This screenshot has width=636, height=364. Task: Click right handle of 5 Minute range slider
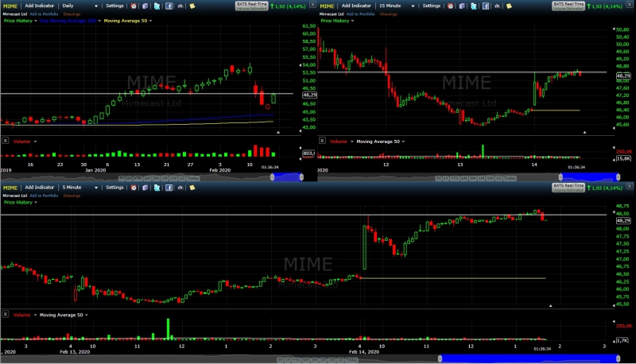619,358
